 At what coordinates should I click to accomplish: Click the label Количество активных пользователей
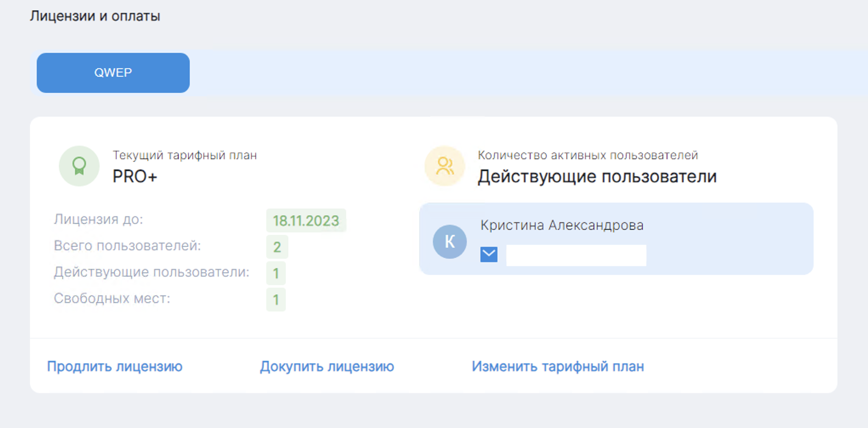(588, 155)
